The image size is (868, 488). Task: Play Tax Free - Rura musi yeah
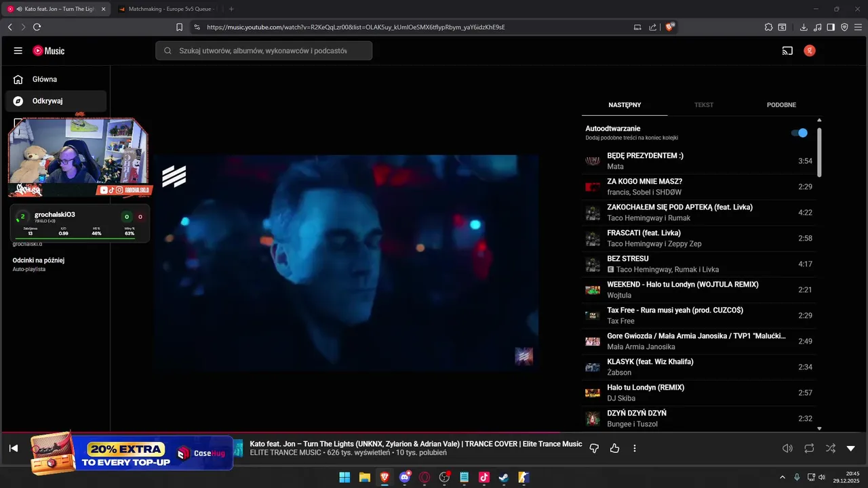tap(698, 315)
